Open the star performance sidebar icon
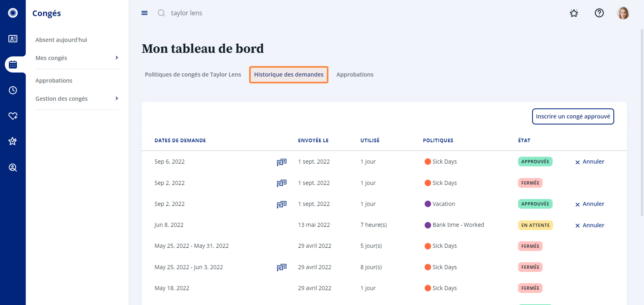 pyautogui.click(x=13, y=141)
